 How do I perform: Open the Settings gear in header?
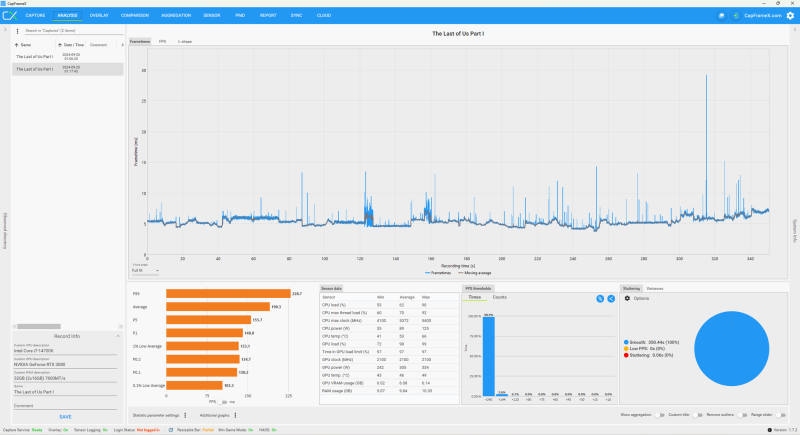pos(790,15)
